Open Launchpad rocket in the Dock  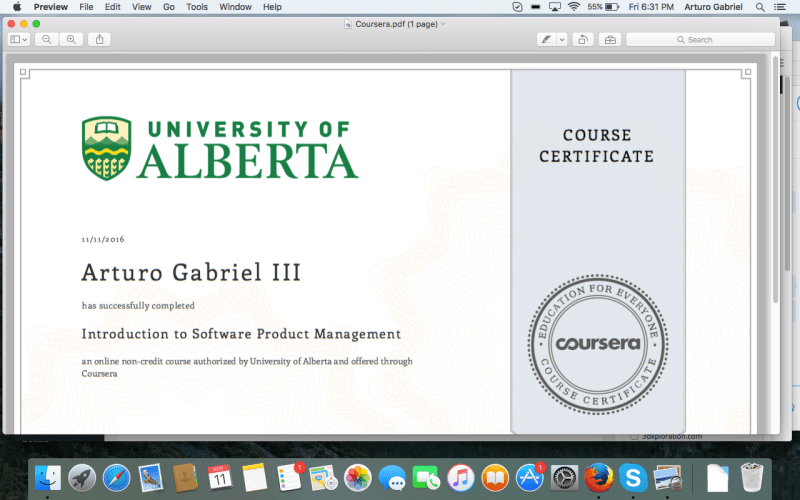pos(82,478)
